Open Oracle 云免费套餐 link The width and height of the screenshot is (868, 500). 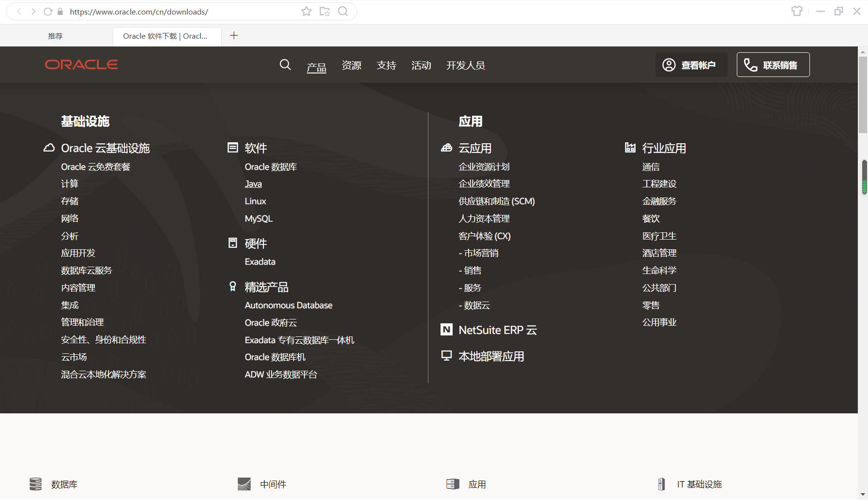pos(95,167)
